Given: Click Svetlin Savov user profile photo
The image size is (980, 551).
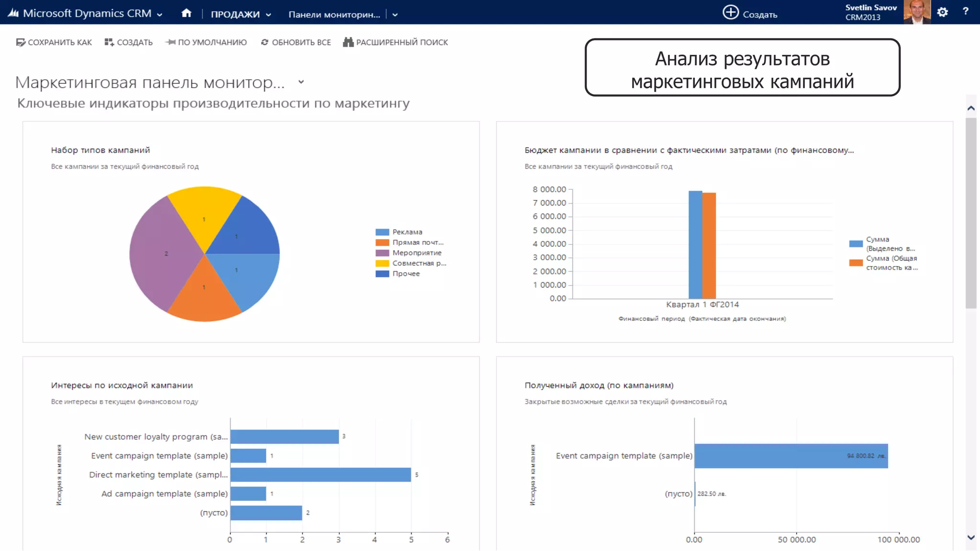Looking at the screenshot, I should pyautogui.click(x=916, y=12).
